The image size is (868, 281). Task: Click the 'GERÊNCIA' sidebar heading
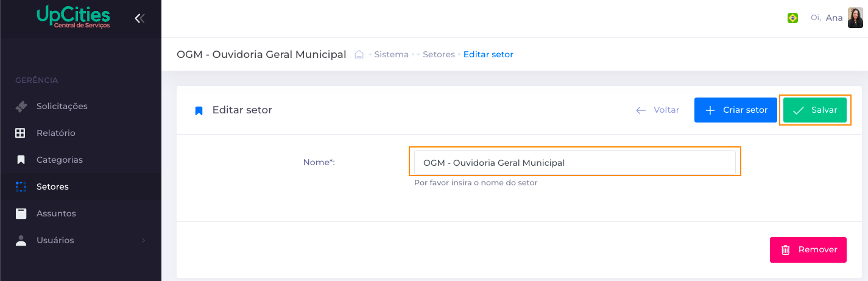37,80
